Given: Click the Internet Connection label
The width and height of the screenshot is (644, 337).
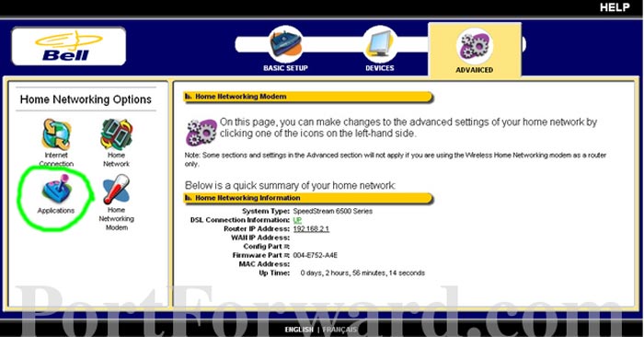Looking at the screenshot, I should click(56, 159).
